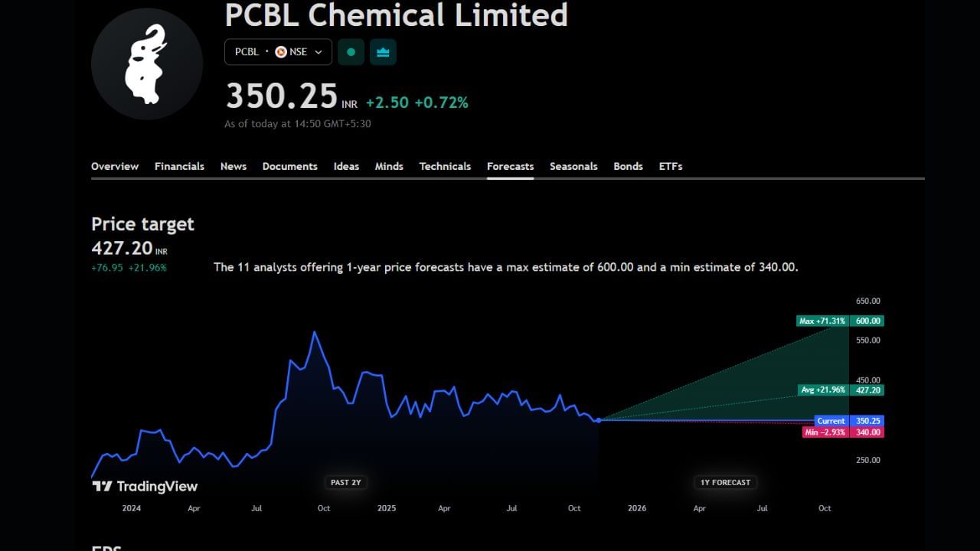Click the PAST 2Y range label
980x551 pixels.
tap(345, 482)
